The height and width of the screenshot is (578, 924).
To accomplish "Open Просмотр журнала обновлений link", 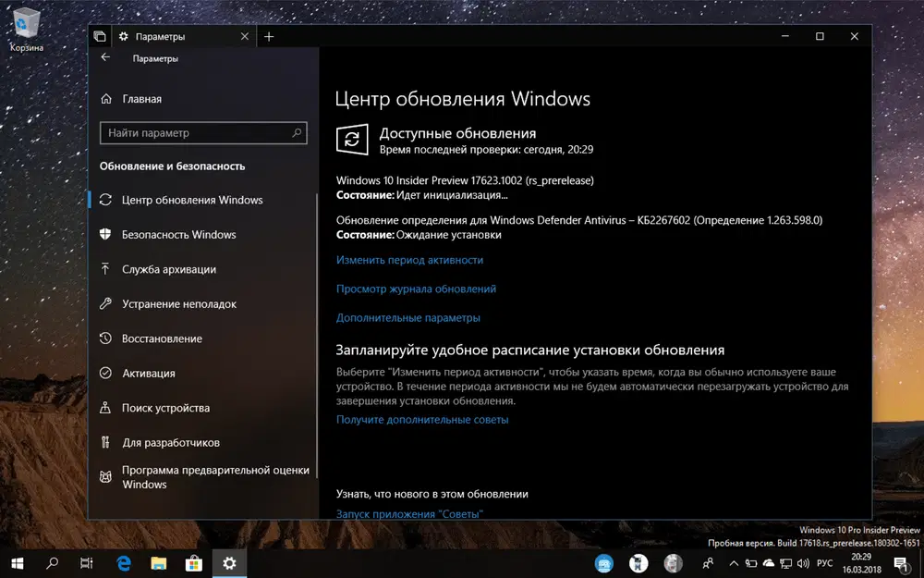I will click(416, 289).
